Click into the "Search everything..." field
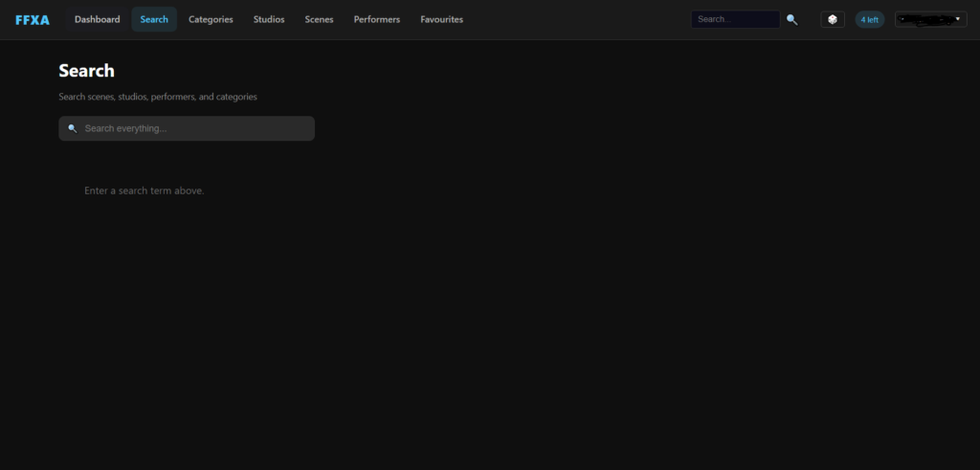This screenshot has width=980, height=470. point(191,128)
